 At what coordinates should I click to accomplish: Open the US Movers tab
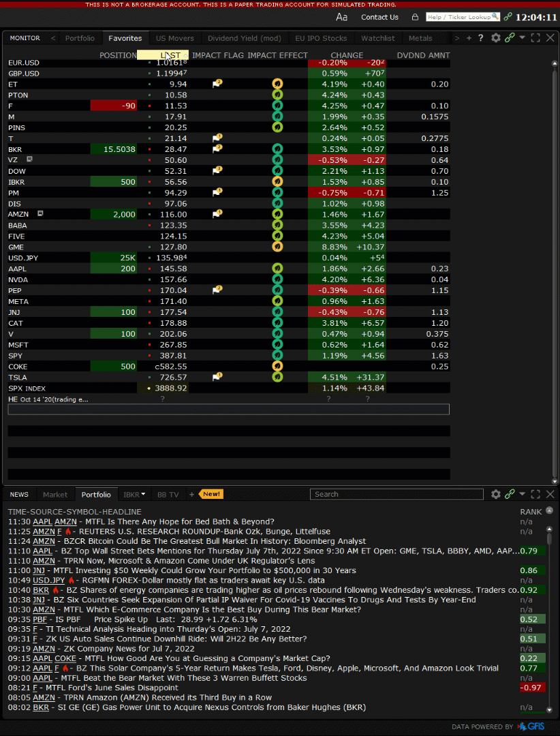174,38
